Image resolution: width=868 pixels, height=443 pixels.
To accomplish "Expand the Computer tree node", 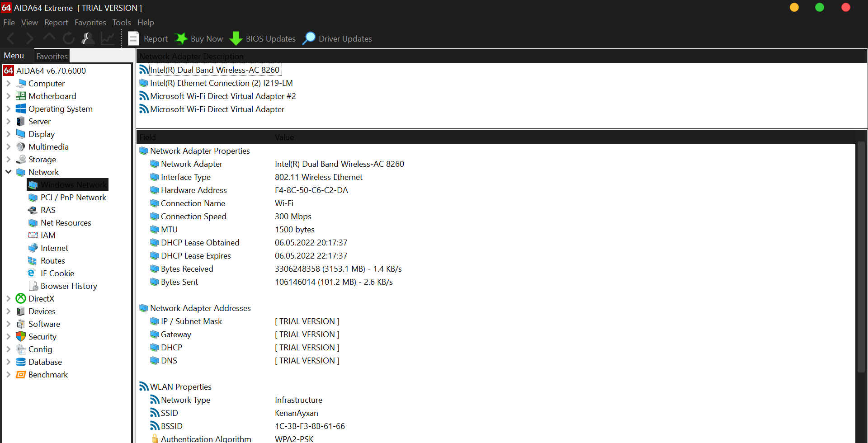I will pos(8,83).
